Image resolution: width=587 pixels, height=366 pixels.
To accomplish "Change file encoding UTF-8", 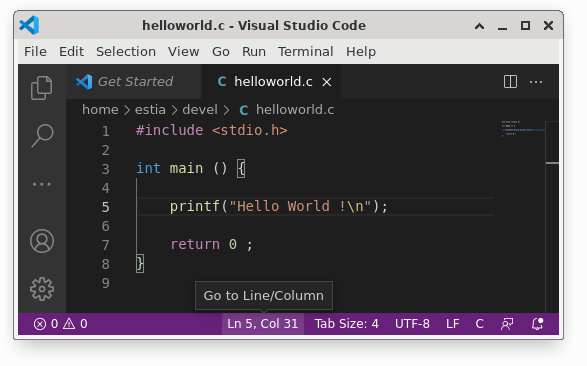I will click(412, 324).
